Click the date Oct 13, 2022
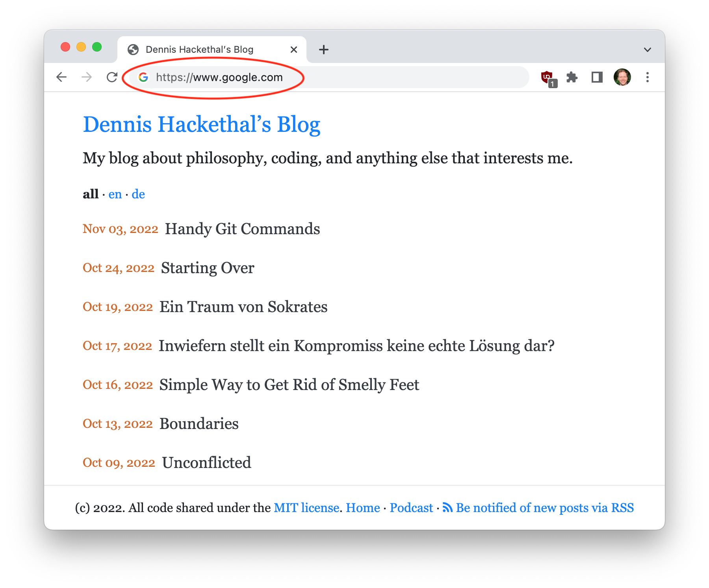The height and width of the screenshot is (588, 709). (118, 423)
